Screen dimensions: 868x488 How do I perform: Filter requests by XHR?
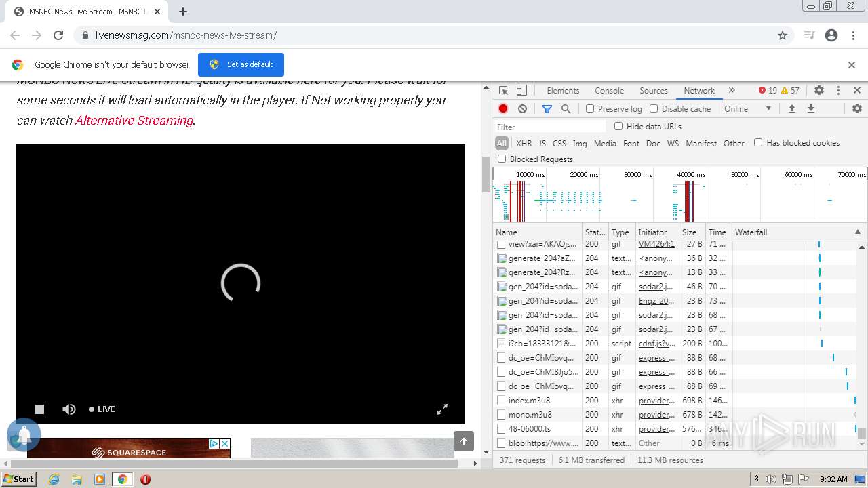524,143
